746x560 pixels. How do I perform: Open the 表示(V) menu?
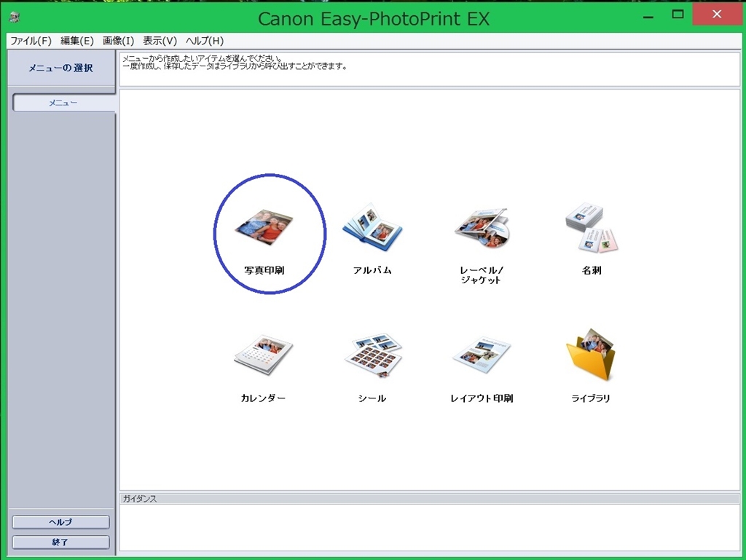[160, 41]
